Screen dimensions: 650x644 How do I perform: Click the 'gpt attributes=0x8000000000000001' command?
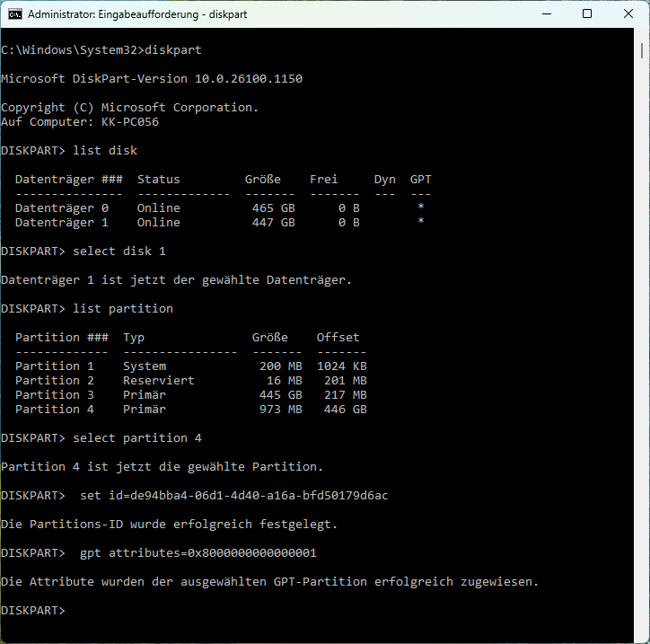198,553
